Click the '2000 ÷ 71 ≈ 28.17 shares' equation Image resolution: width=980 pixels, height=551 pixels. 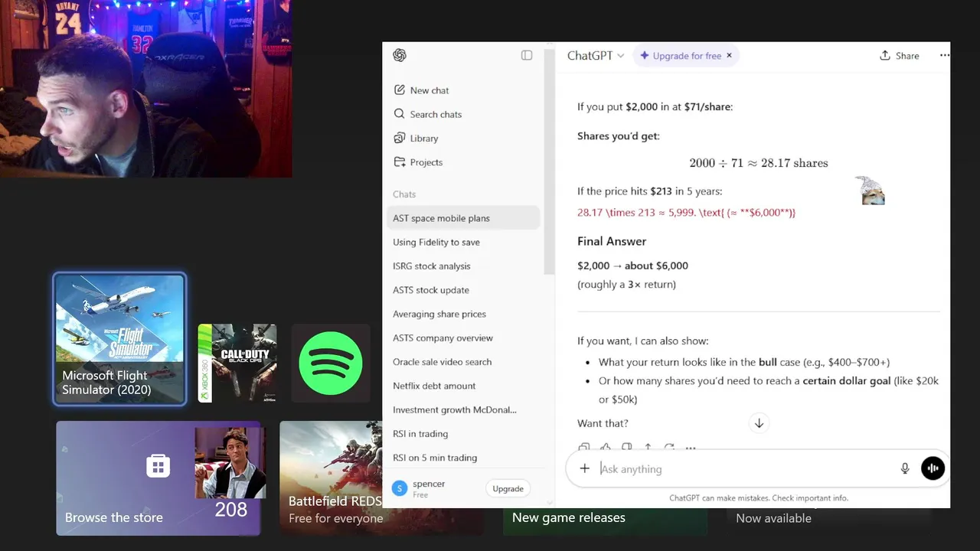click(759, 163)
